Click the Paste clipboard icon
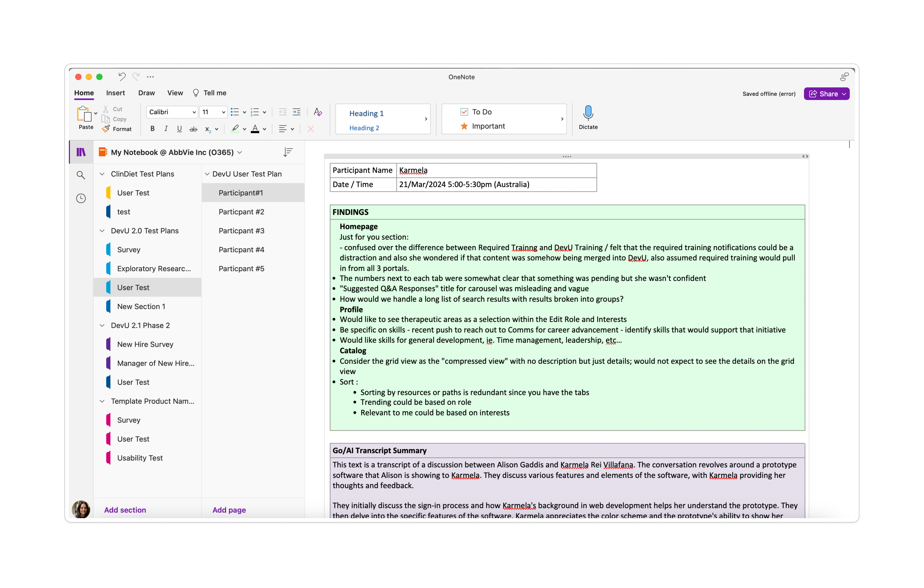924x588 pixels. pos(84,114)
